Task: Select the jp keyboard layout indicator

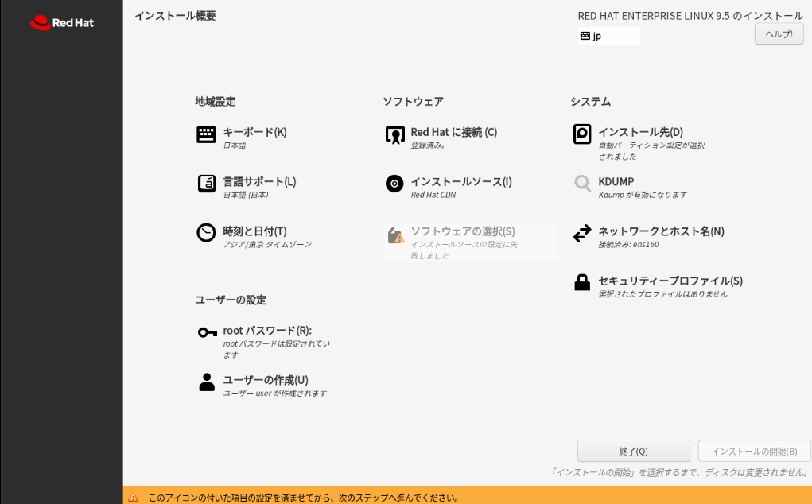Action: pyautogui.click(x=607, y=35)
